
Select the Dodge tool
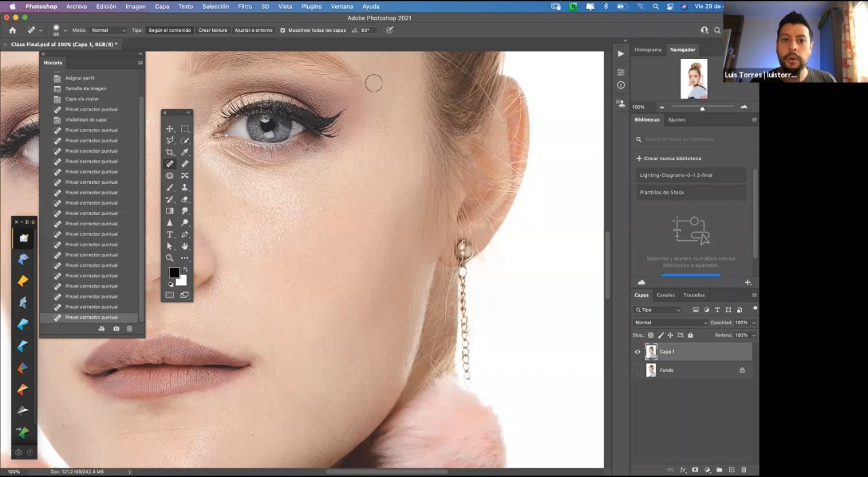coord(184,223)
